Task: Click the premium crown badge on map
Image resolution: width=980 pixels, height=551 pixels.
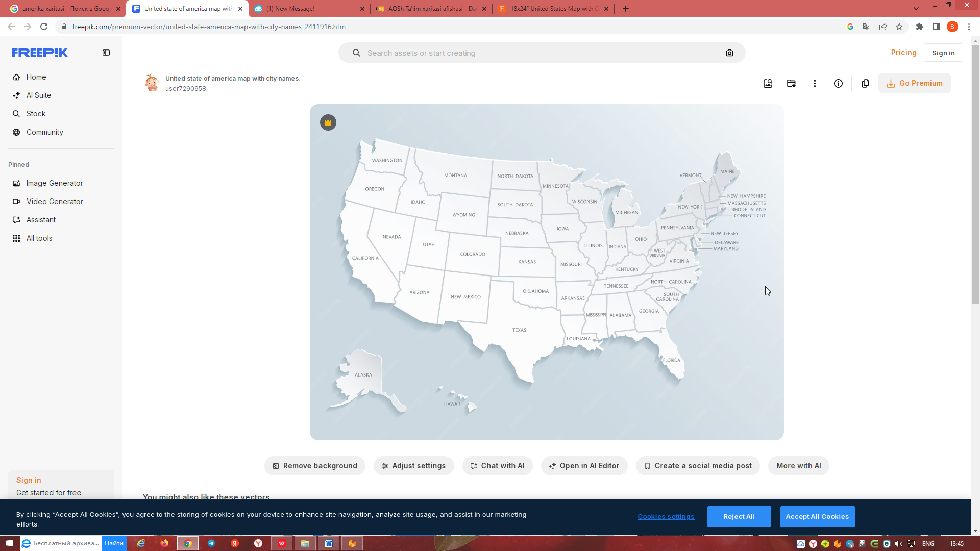Action: pyautogui.click(x=328, y=122)
